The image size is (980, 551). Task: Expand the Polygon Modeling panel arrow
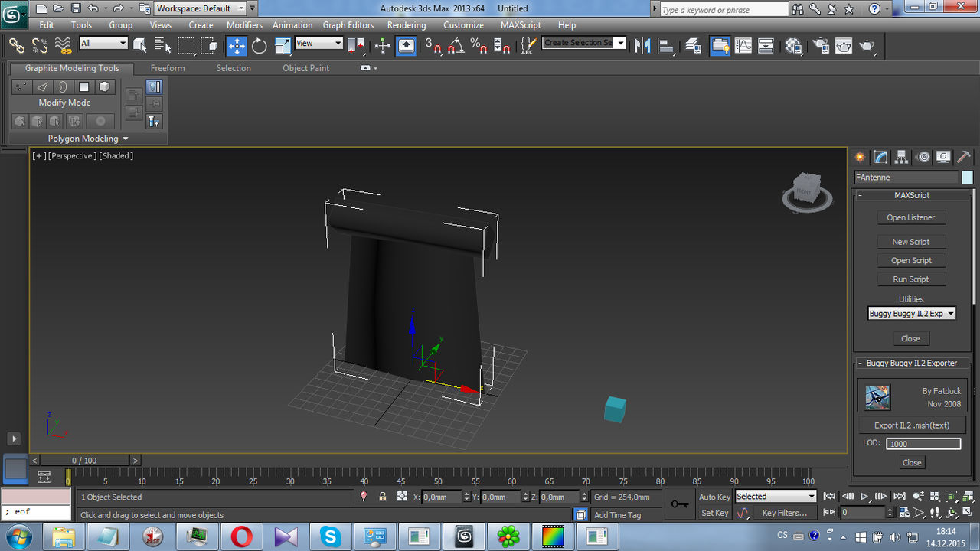pyautogui.click(x=126, y=139)
